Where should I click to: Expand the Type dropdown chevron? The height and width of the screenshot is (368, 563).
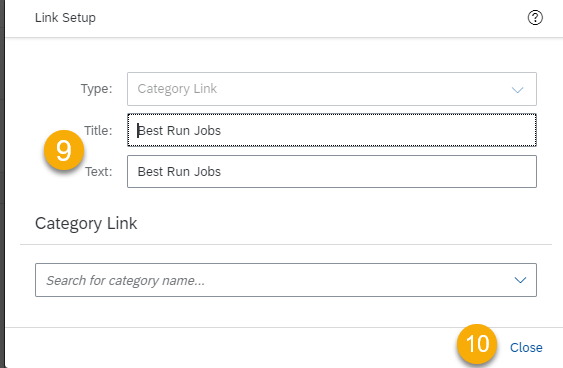(517, 89)
